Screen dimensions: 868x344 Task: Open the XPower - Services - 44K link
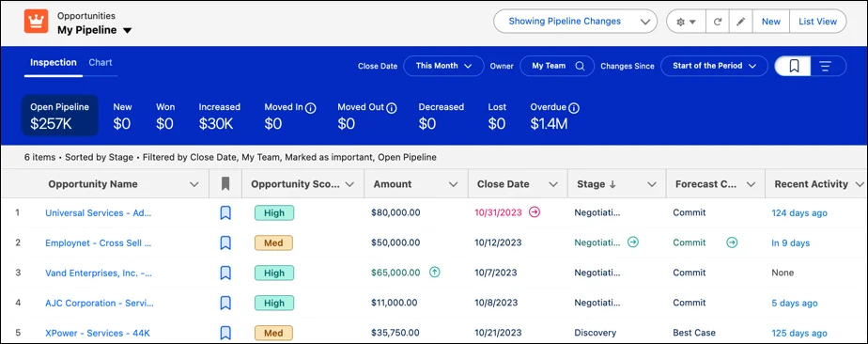98,333
